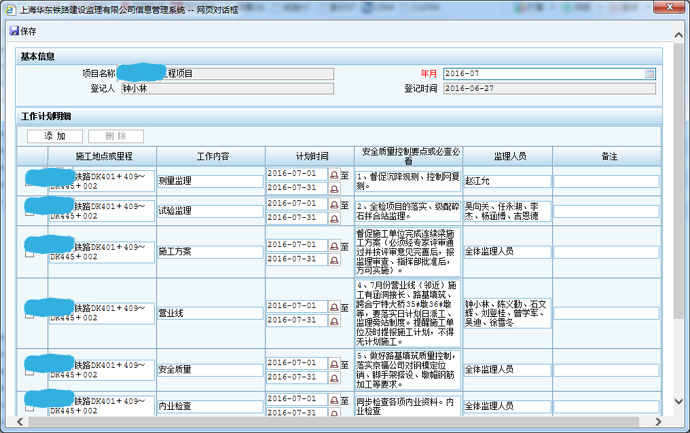The image size is (690, 433).
Task: Open end date picker in 试验监理 row
Action: pos(335,217)
